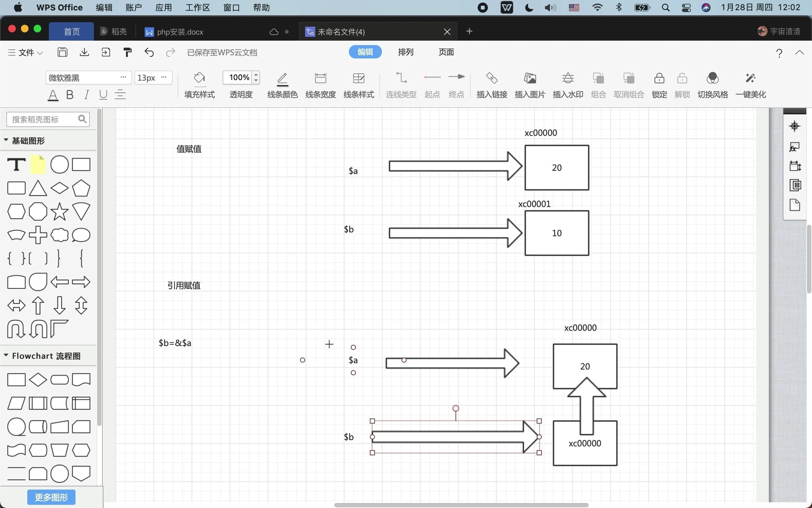Open the 工作区 menu in menu bar

tap(198, 7)
